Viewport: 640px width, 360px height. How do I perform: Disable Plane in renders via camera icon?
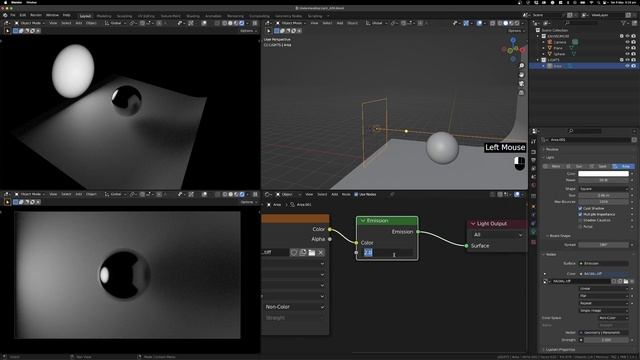pyautogui.click(x=633, y=48)
